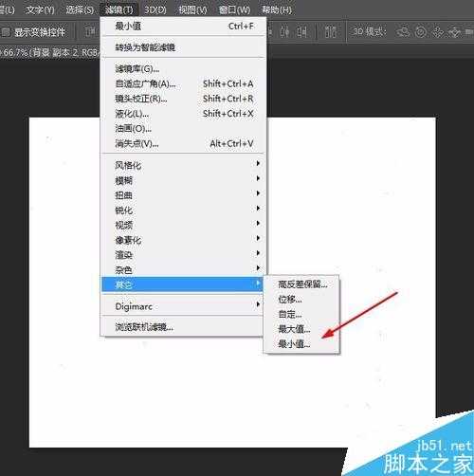Expand the 风格化 submenu arrow
The height and width of the screenshot is (476, 474).
point(258,163)
